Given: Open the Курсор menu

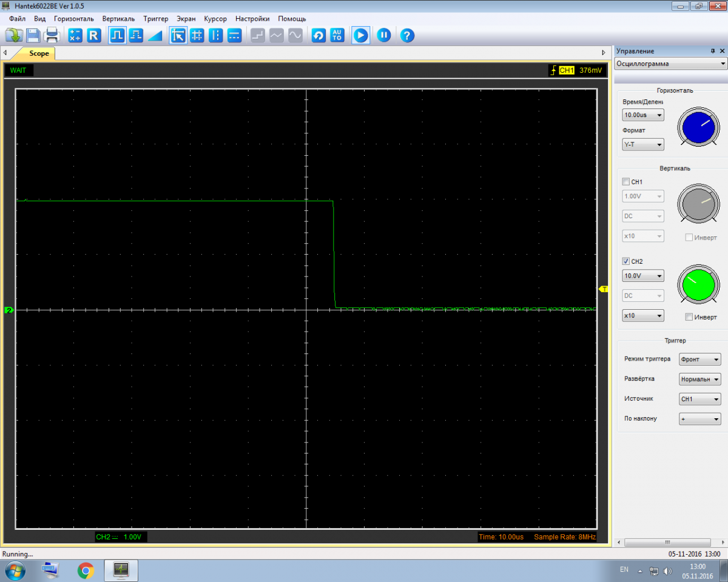Looking at the screenshot, I should tap(215, 19).
